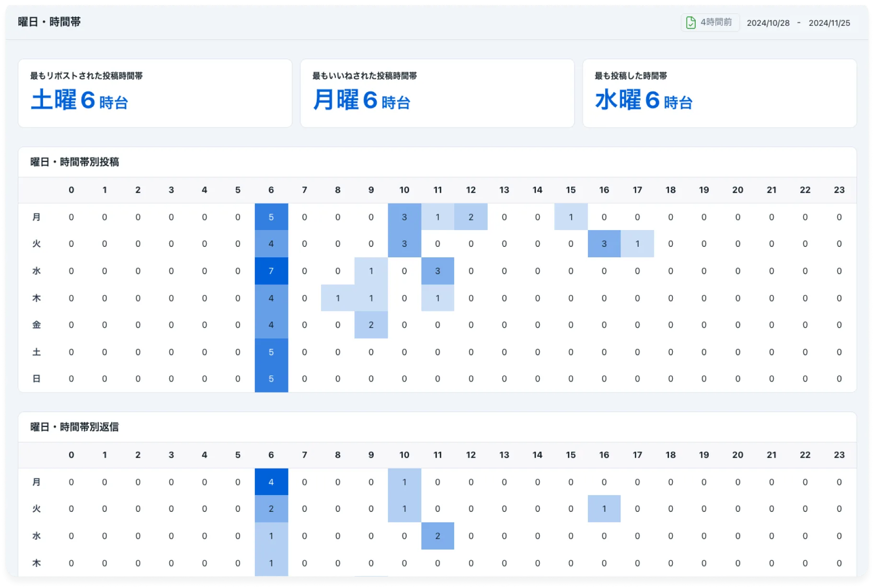Select posts cell 水 hour 11 value 3
Screen dimensions: 874x588
438,271
